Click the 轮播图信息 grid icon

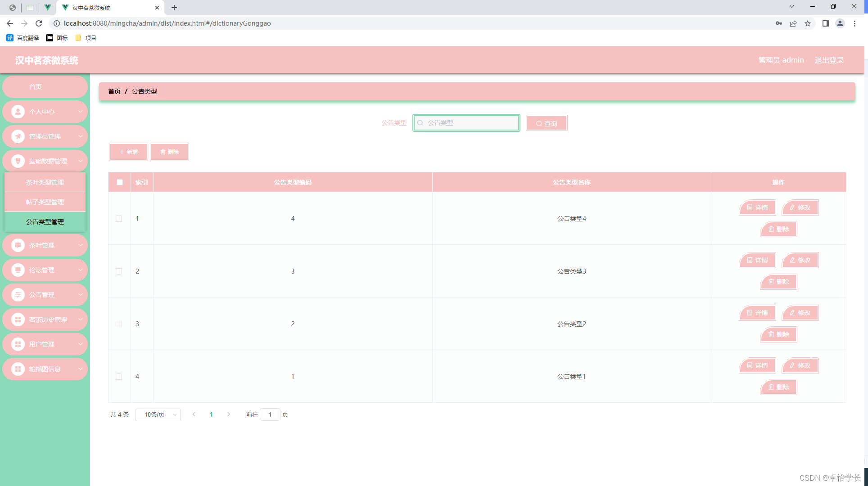tap(18, 369)
